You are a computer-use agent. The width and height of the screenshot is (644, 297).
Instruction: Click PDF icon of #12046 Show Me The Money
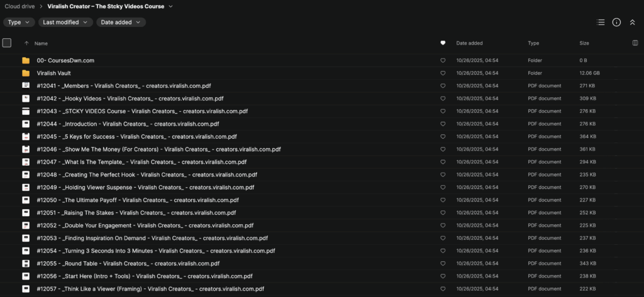[x=26, y=149]
